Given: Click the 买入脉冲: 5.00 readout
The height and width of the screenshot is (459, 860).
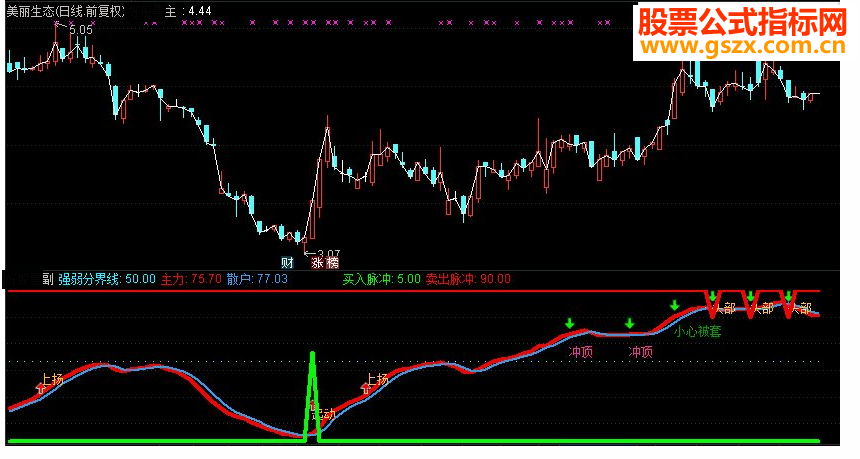Looking at the screenshot, I should 381,279.
